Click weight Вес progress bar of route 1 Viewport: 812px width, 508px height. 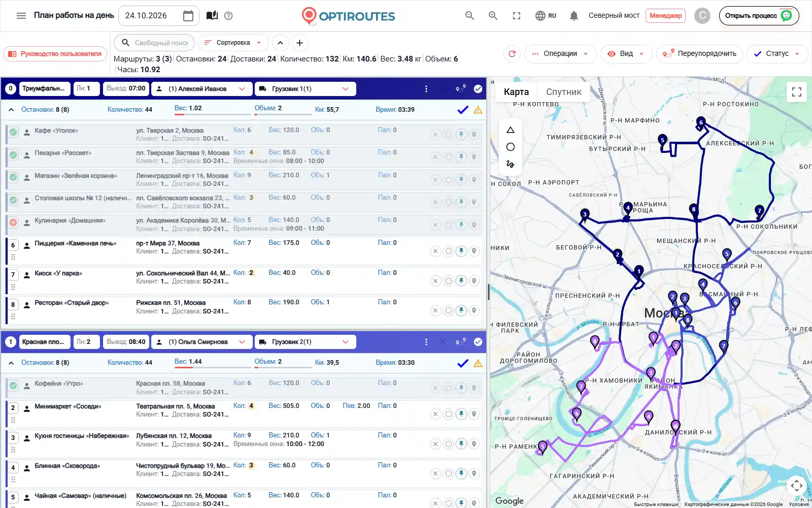click(212, 368)
